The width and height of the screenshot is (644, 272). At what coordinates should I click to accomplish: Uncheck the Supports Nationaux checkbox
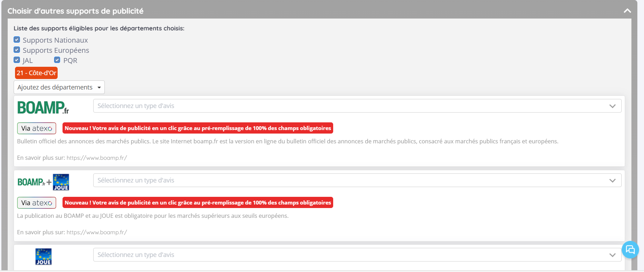tap(17, 40)
